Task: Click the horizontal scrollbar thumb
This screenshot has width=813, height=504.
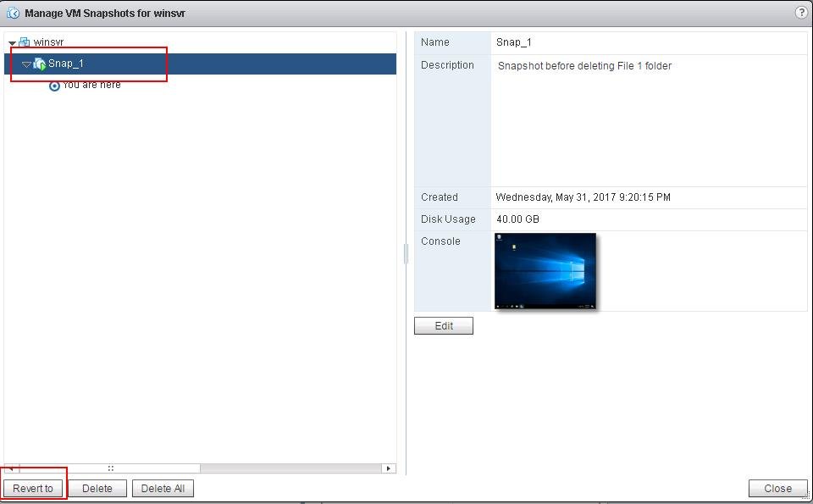Action: pos(110,468)
